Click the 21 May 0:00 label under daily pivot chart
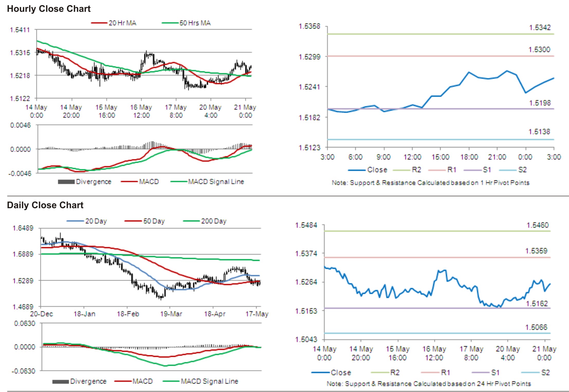The height and width of the screenshot is (392, 569). 544,353
